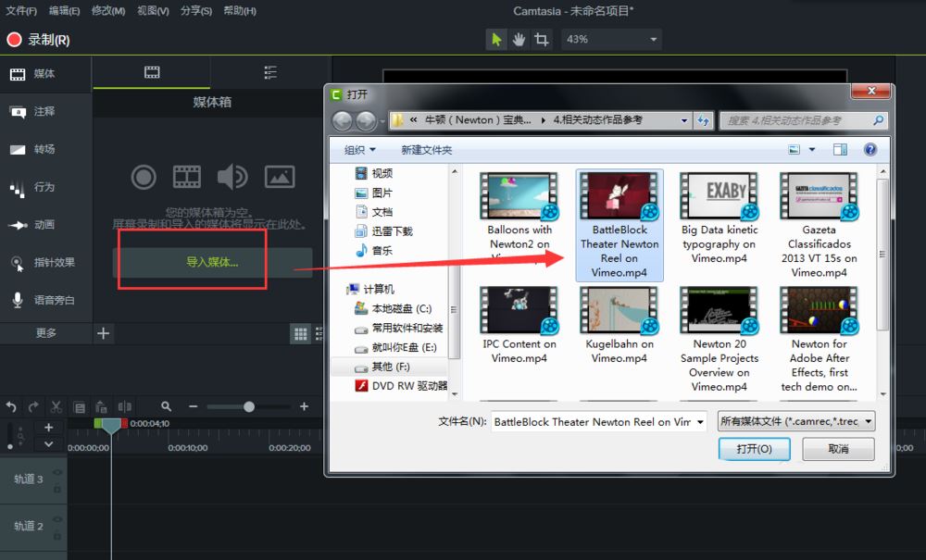Click the red record button
The width and height of the screenshot is (926, 560).
pyautogui.click(x=14, y=40)
